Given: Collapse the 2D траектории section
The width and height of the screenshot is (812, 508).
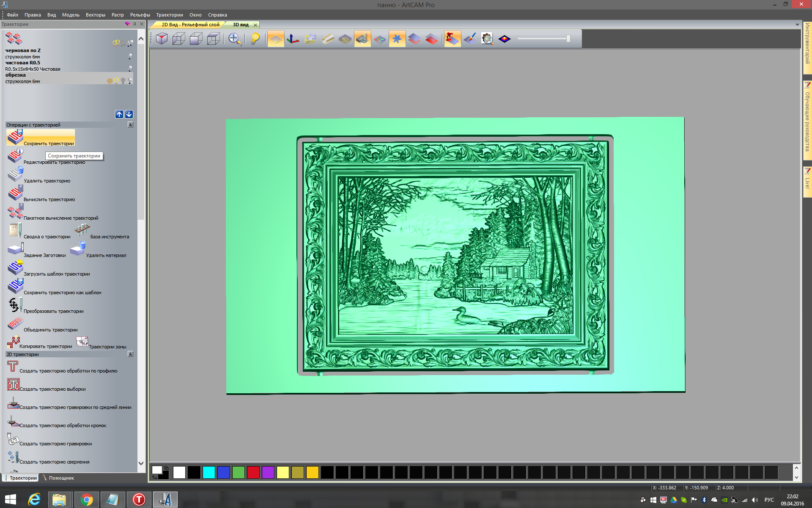Looking at the screenshot, I should [x=130, y=354].
